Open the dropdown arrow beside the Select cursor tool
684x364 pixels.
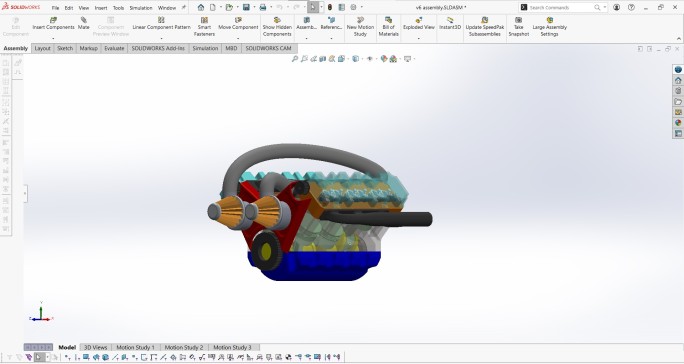coord(321,7)
